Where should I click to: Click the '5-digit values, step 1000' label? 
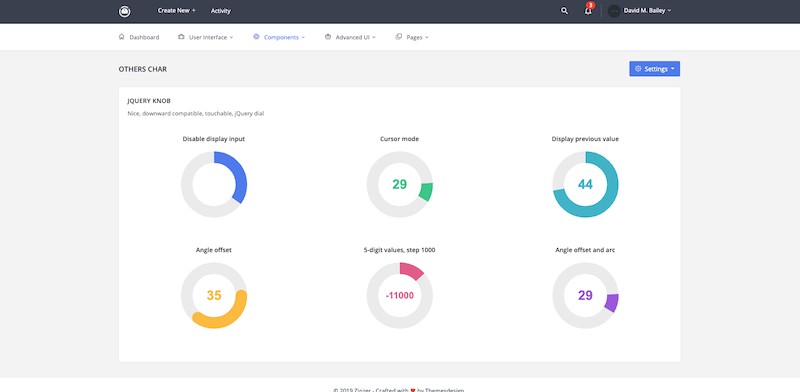tap(399, 250)
